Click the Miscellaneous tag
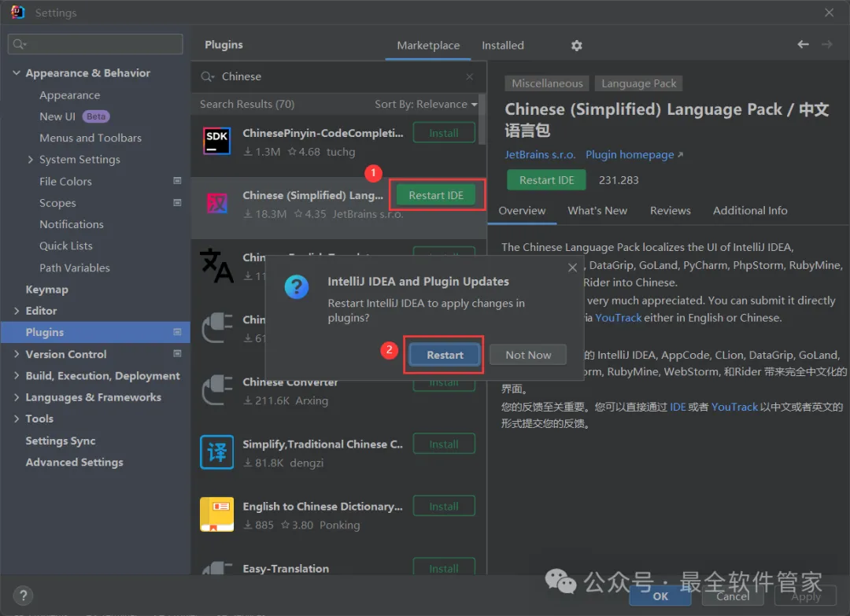The height and width of the screenshot is (616, 850). (547, 83)
